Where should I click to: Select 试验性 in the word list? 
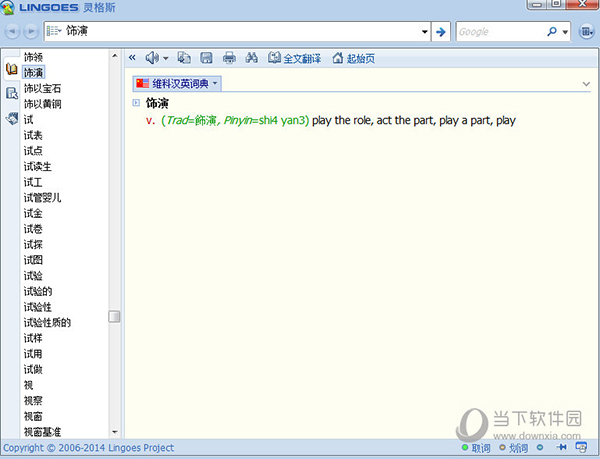pyautogui.click(x=38, y=307)
